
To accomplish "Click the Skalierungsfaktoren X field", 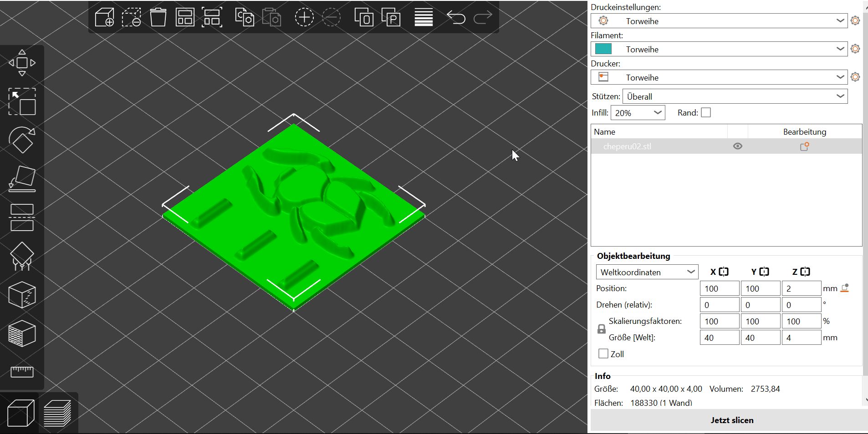I will pyautogui.click(x=720, y=321).
